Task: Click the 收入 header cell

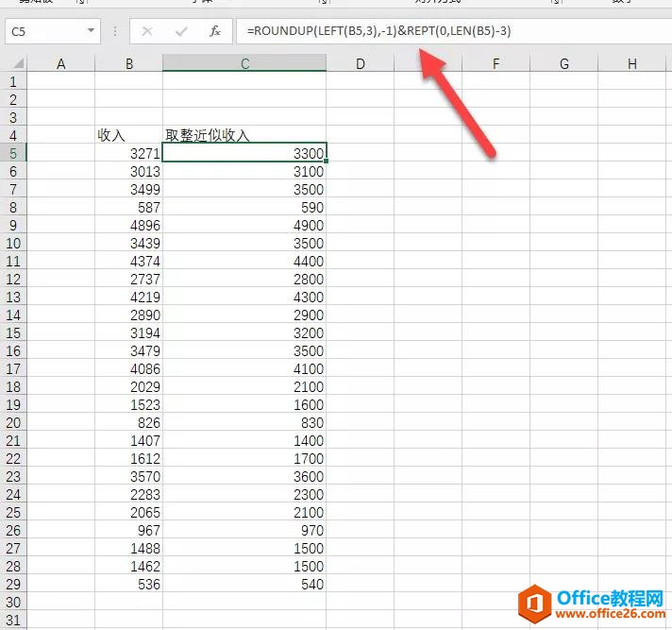Action: tap(129, 135)
